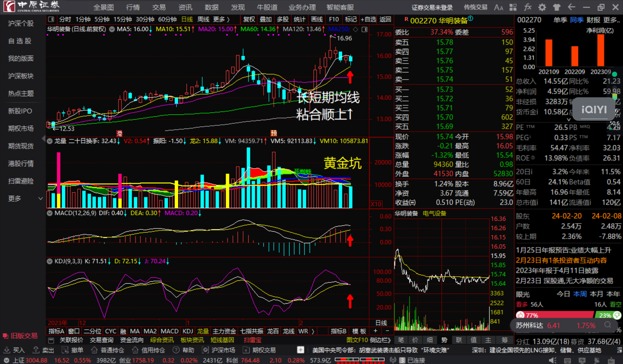Expand the 更多 sidebar menu chevron
The image size is (623, 364).
(41, 199)
